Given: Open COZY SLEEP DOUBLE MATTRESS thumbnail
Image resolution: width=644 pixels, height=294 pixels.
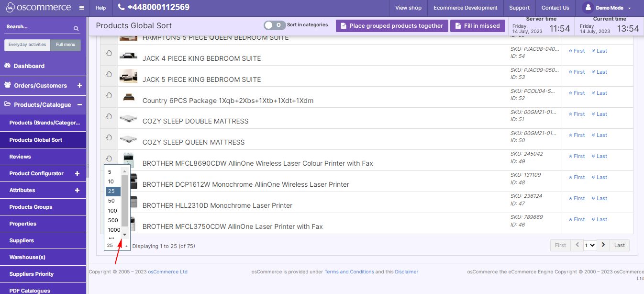Looking at the screenshot, I should tap(128, 118).
